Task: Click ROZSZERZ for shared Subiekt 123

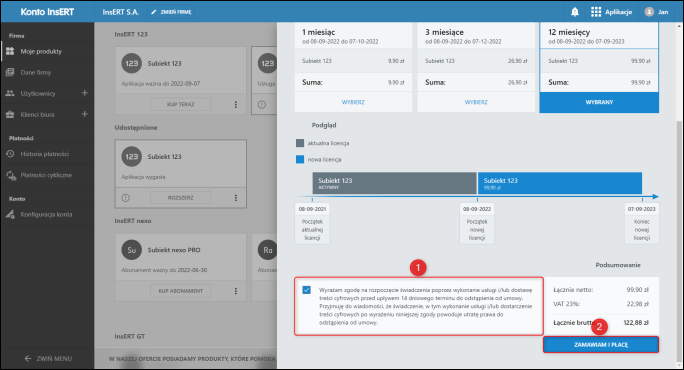Action: coord(181,198)
